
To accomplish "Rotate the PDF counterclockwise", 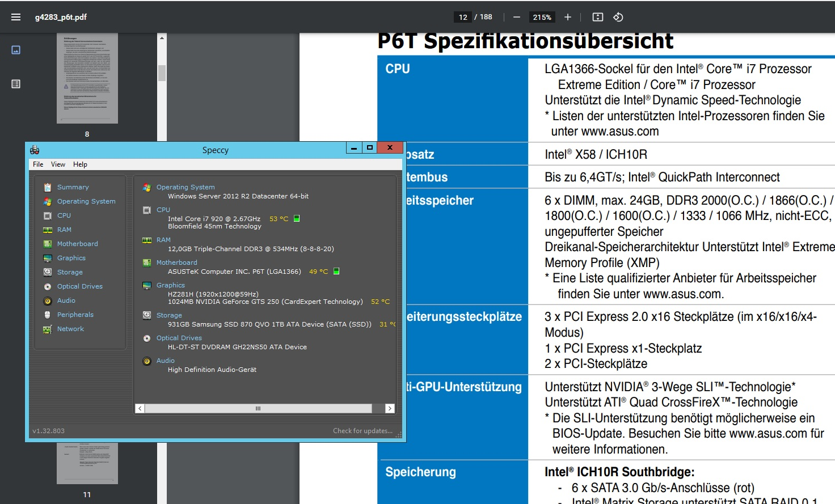I will point(618,17).
